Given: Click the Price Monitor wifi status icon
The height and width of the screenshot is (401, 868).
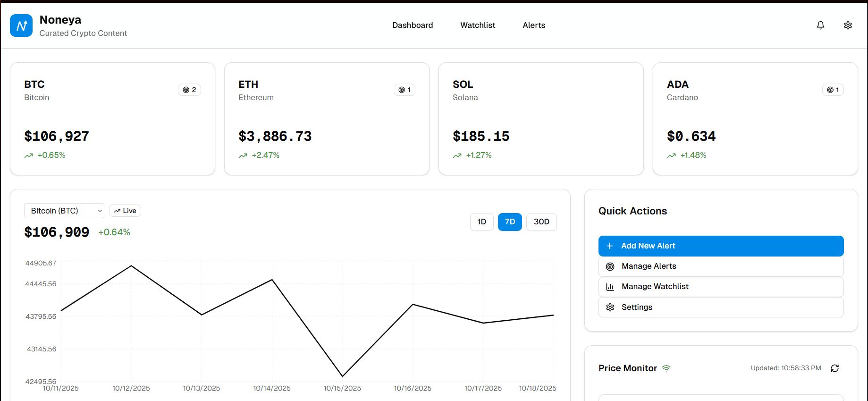Looking at the screenshot, I should [x=666, y=368].
